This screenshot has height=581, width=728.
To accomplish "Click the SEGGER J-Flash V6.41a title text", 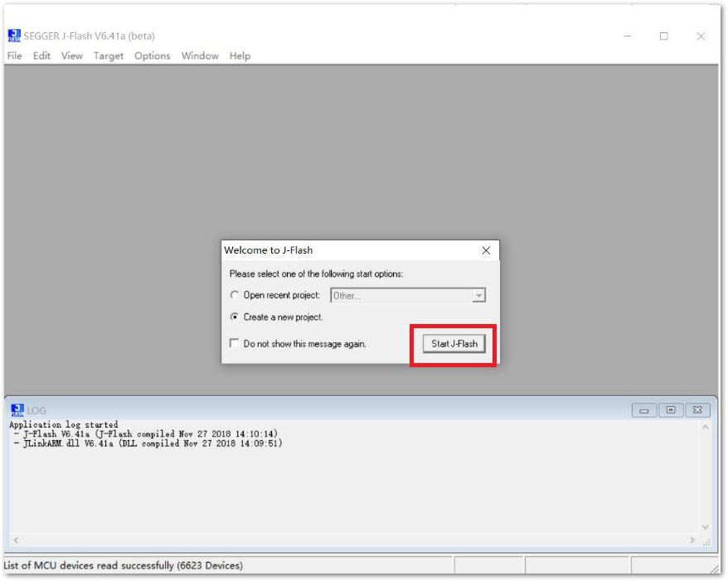I will tap(90, 36).
